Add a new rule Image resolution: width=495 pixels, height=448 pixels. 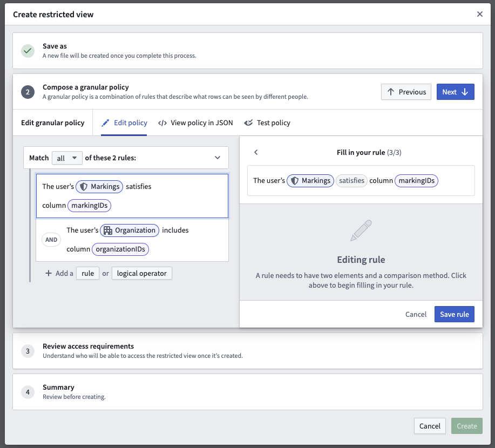pos(88,274)
